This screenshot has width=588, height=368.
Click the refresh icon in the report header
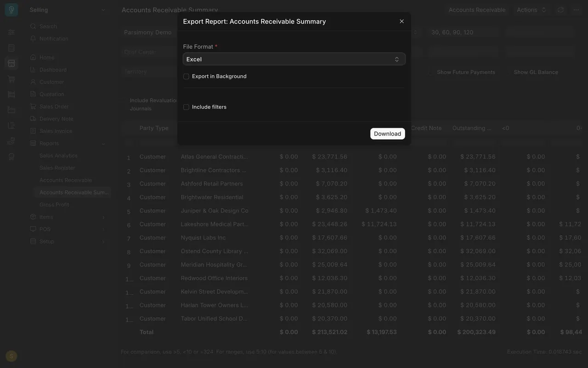[x=560, y=10]
